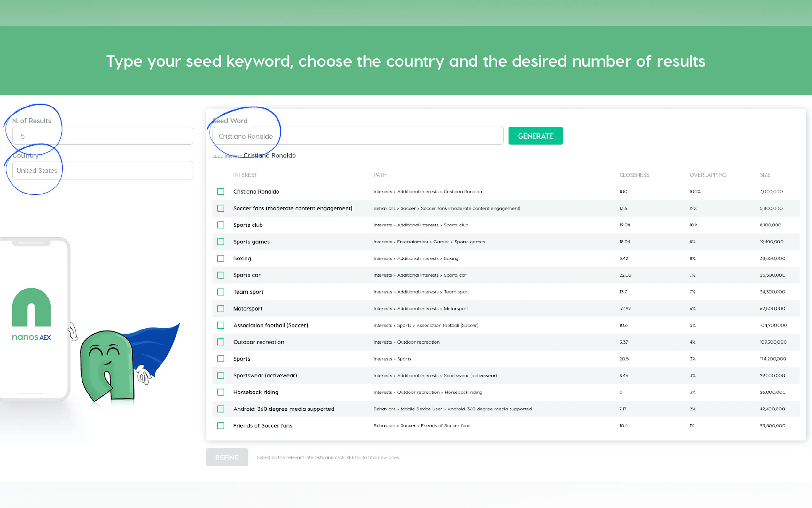Click the REFINE button
The height and width of the screenshot is (508, 812).
click(x=227, y=457)
